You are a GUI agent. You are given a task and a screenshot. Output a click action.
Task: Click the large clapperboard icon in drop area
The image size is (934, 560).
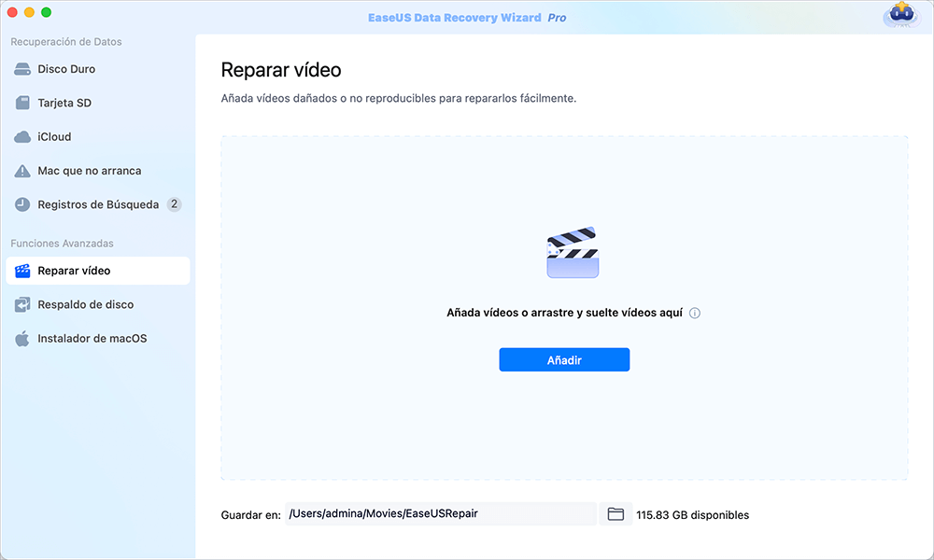[x=573, y=252]
